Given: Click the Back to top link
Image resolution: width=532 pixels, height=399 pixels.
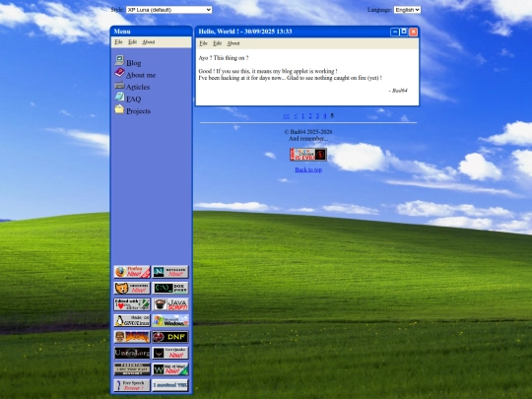Looking at the screenshot, I should click(308, 169).
